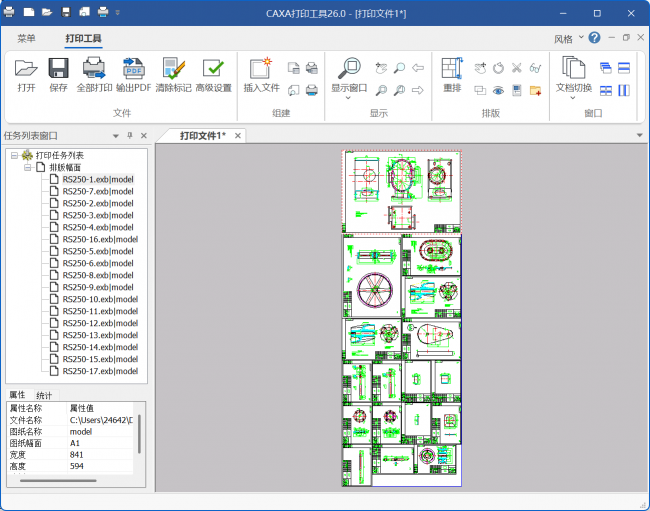This screenshot has width=650, height=511.
Task: Click the properties panel vertical scrollbar
Action: coord(139,434)
